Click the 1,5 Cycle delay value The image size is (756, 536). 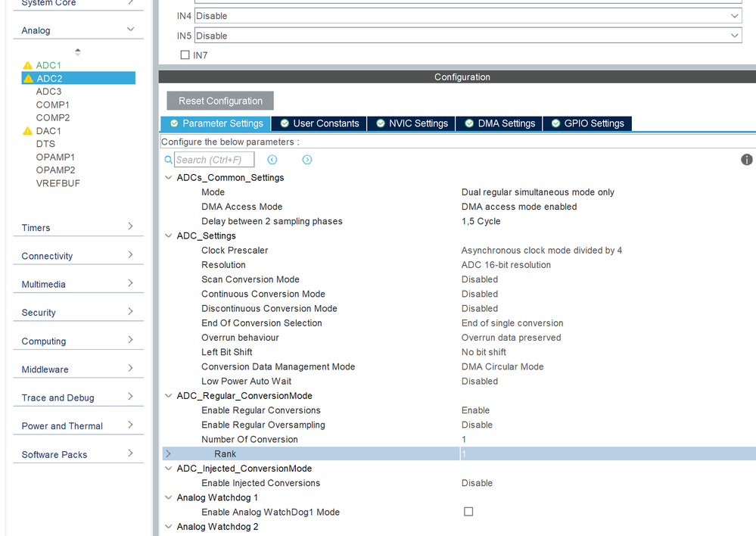[481, 221]
